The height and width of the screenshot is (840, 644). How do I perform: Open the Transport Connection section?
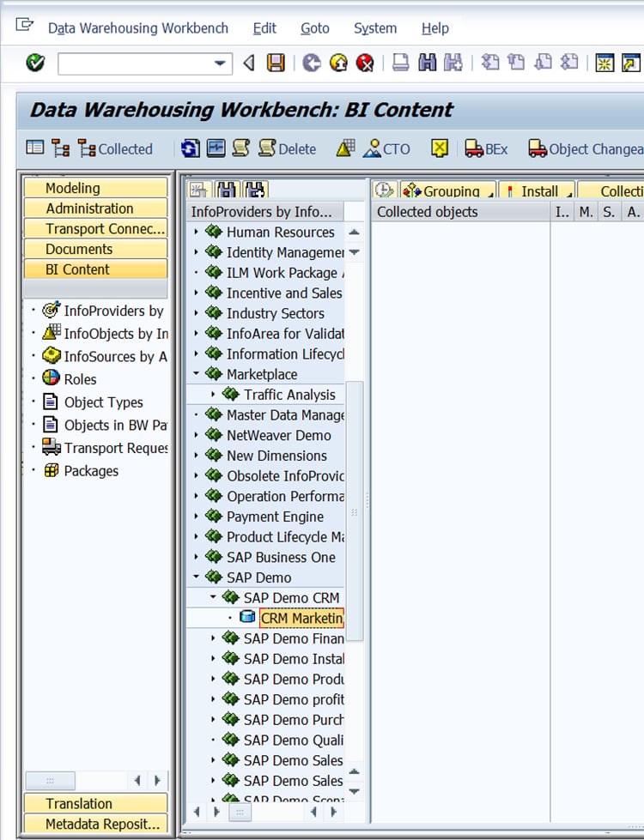tap(95, 229)
